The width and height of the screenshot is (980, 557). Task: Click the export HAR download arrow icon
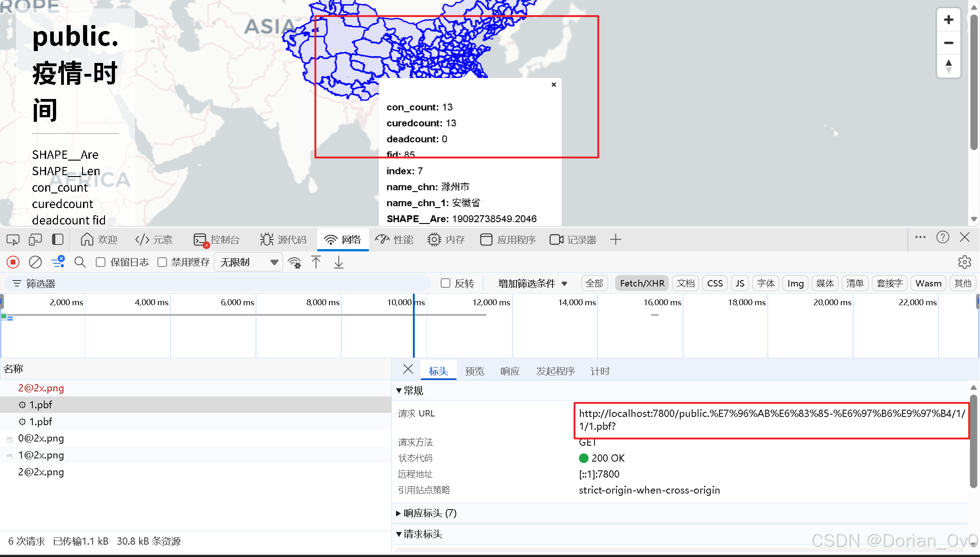pos(339,262)
